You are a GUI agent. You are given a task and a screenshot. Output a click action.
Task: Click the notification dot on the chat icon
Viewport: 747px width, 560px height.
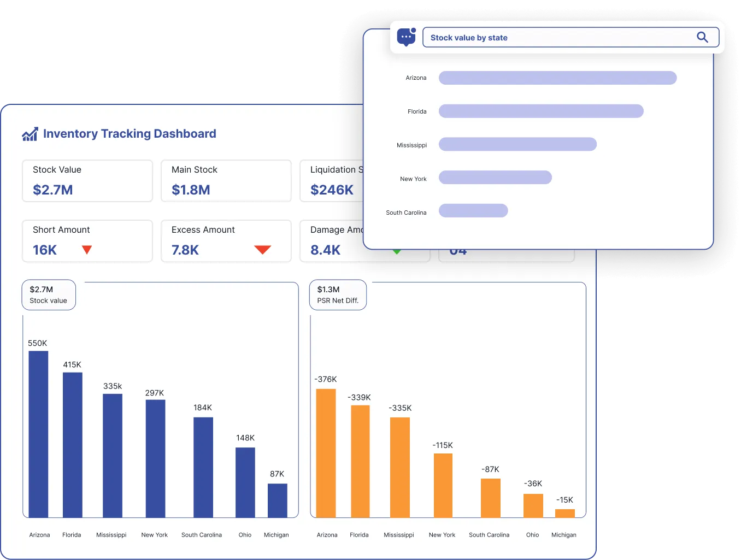(414, 30)
